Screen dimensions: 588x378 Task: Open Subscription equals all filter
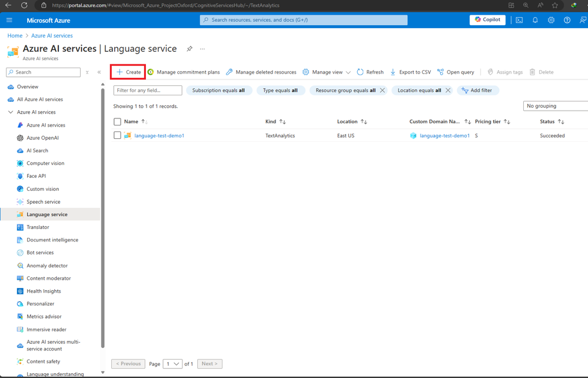[x=218, y=90]
